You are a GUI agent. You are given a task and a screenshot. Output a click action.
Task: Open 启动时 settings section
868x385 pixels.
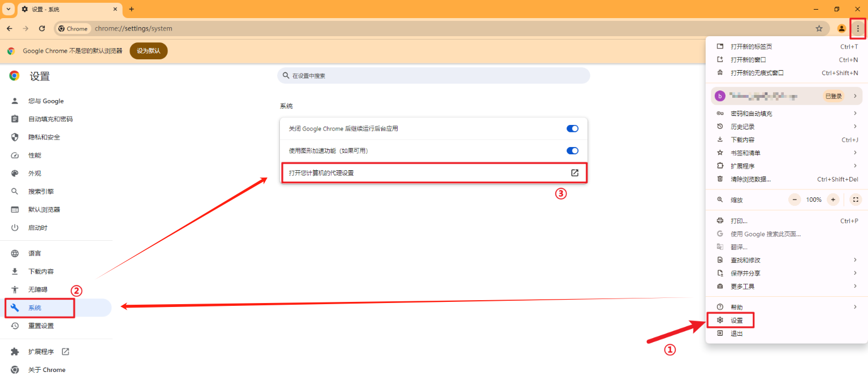tap(57, 228)
